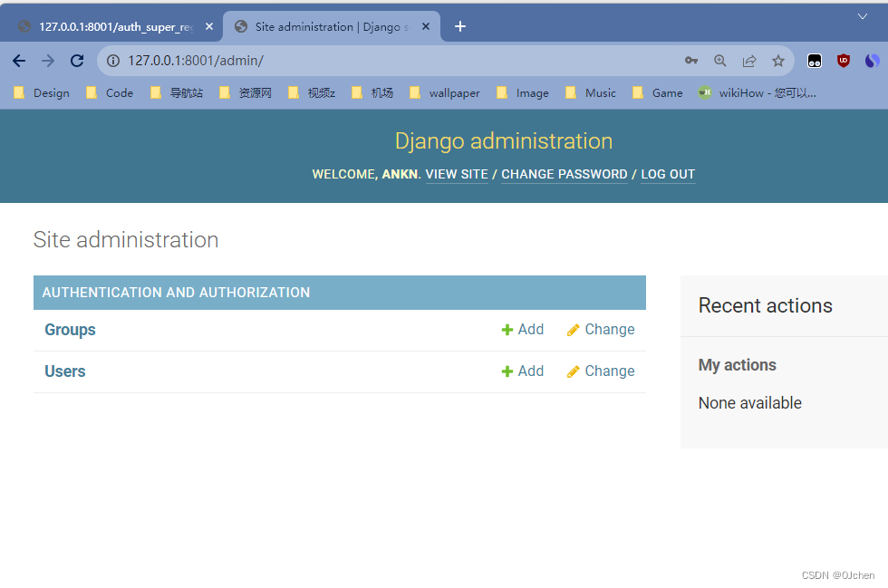
Task: Click the LOG OUT link
Action: point(668,175)
